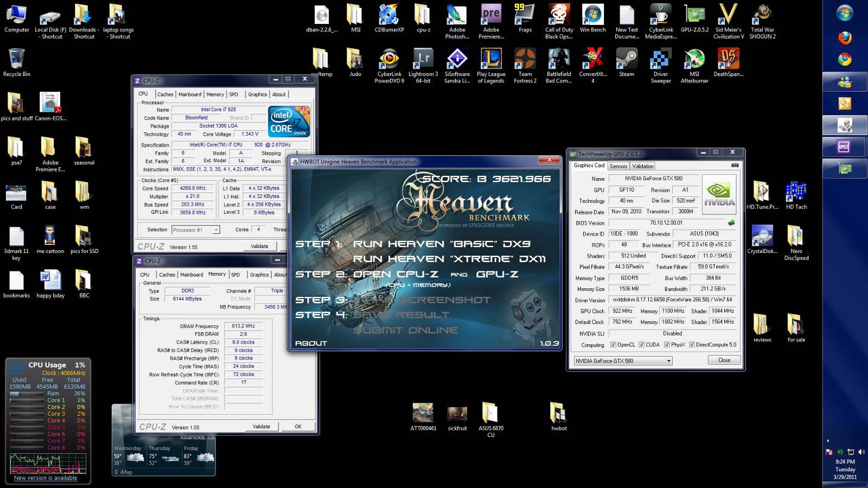Click OK in lower CPU-Z window
Viewport: 868px width, 488px height.
click(298, 427)
